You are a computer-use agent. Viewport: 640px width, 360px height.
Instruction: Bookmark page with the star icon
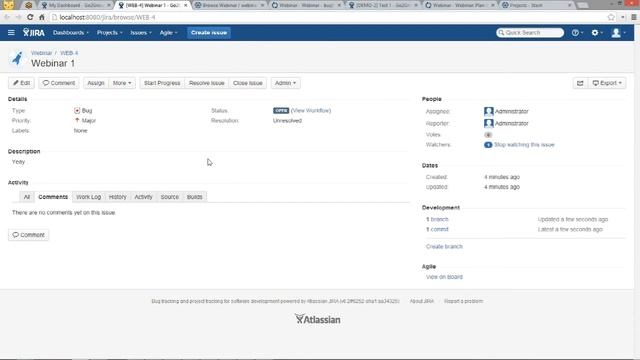pyautogui.click(x=611, y=17)
